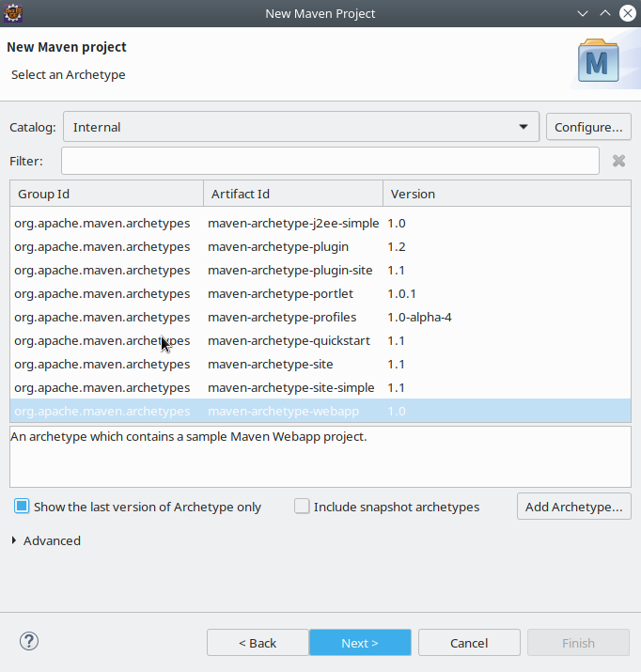Maximize dialog with the up chevron icon

605,13
